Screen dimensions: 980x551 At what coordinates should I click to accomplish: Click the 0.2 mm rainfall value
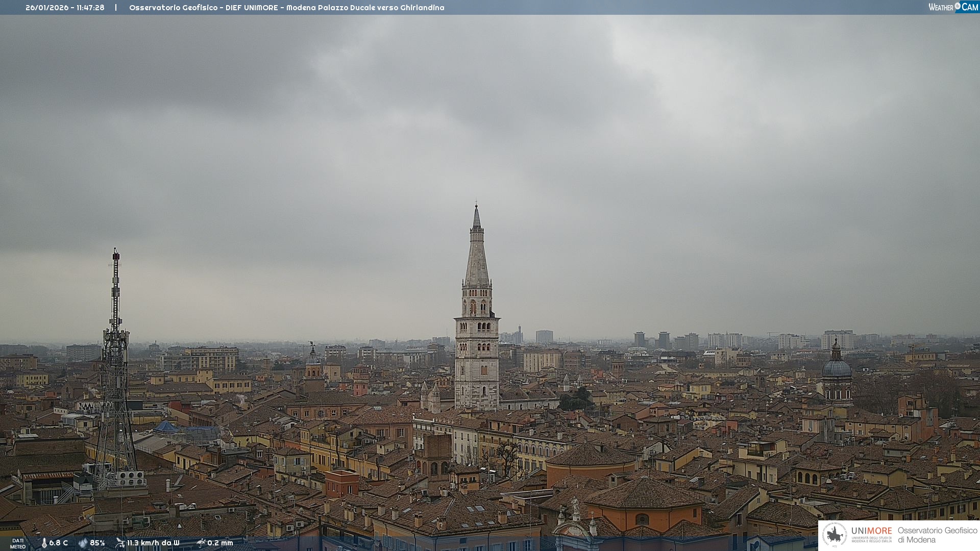(x=220, y=543)
